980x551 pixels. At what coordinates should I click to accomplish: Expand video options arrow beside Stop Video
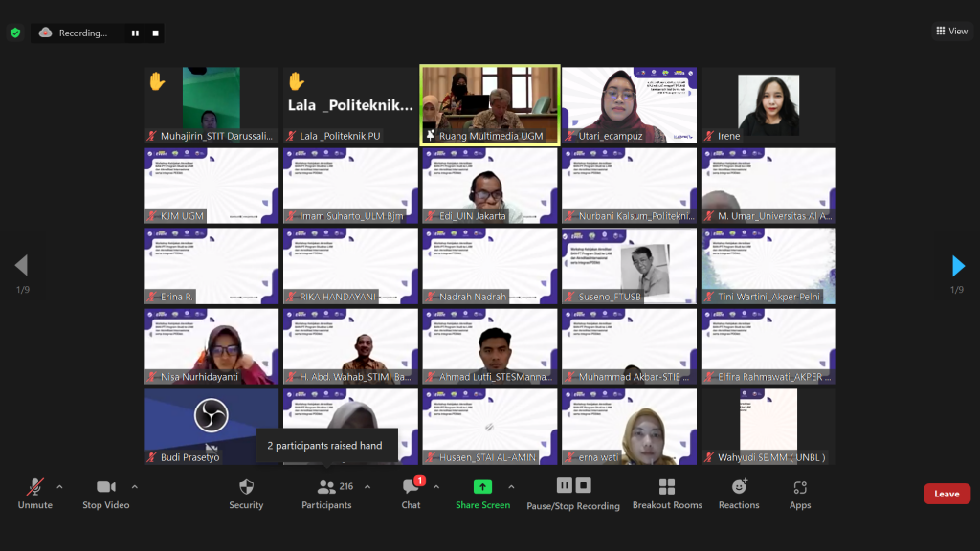[x=134, y=487]
